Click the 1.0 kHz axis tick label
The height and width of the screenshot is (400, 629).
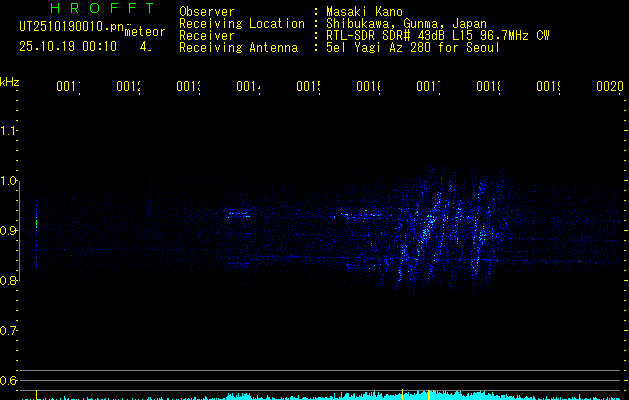coord(8,181)
